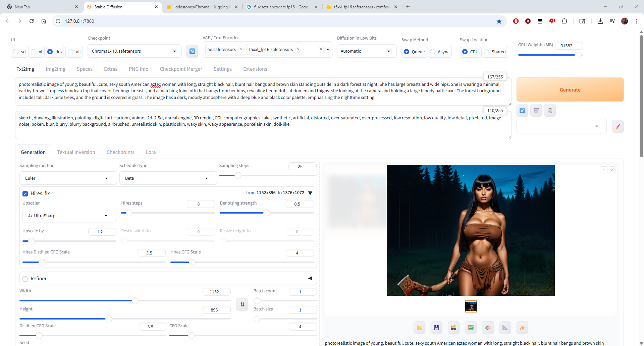Select the xl UI radio button
This screenshot has width=644, height=346.
34,52
